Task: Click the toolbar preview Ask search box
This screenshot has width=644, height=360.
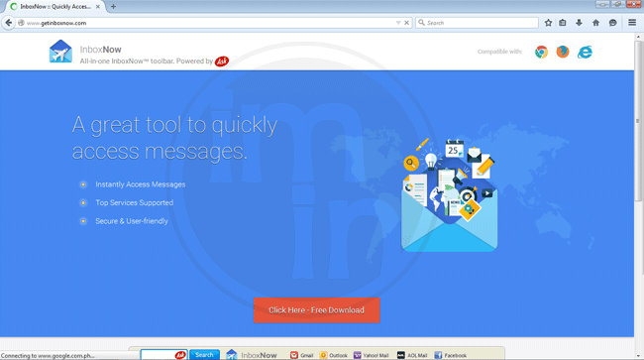Action: click(163, 355)
